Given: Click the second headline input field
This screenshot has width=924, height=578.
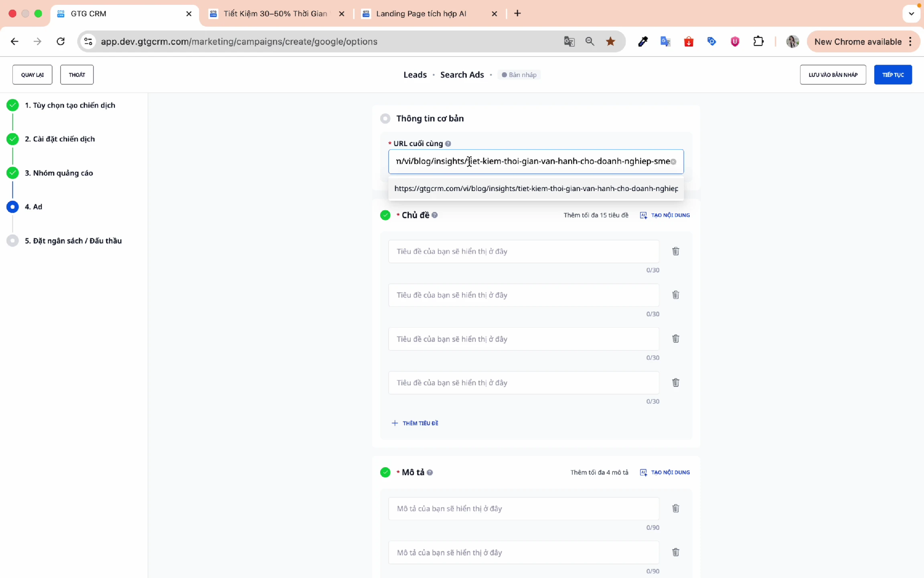Looking at the screenshot, I should 523,295.
